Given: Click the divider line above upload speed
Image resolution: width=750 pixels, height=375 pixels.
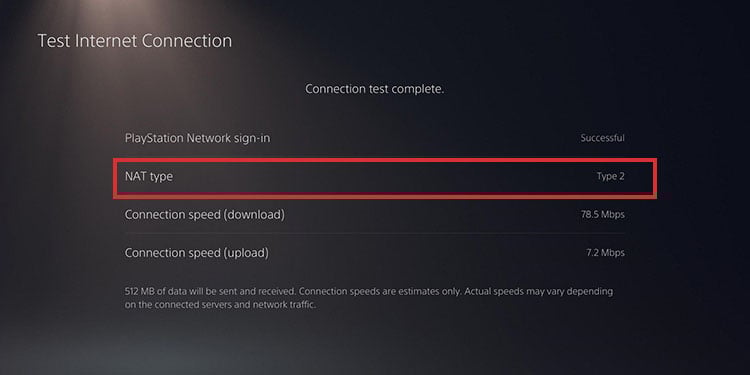Looking at the screenshot, I should [x=375, y=233].
